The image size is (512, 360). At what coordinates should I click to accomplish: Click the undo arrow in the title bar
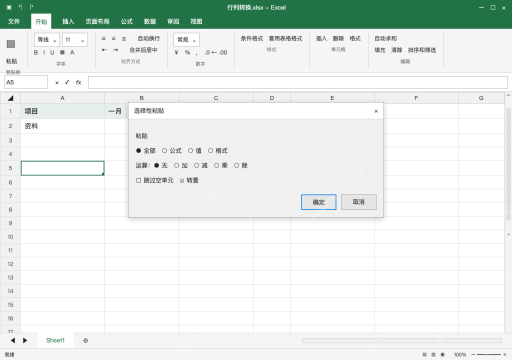pyautogui.click(x=20, y=7)
